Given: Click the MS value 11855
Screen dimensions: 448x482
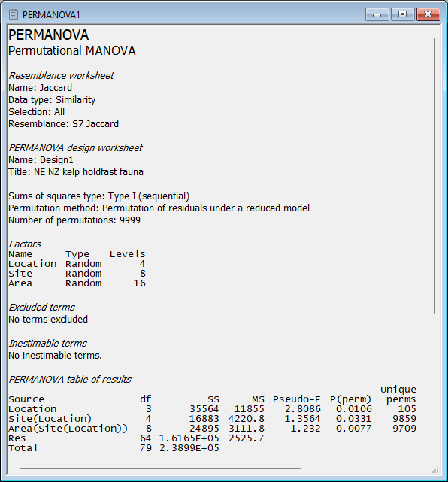Looking at the screenshot, I should pyautogui.click(x=250, y=409).
